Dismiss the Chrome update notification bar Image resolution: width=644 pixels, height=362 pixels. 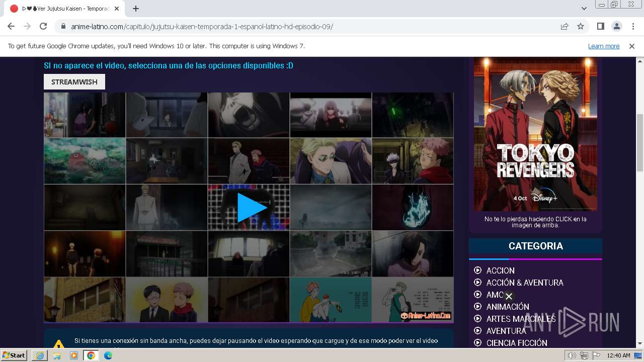coord(632,46)
